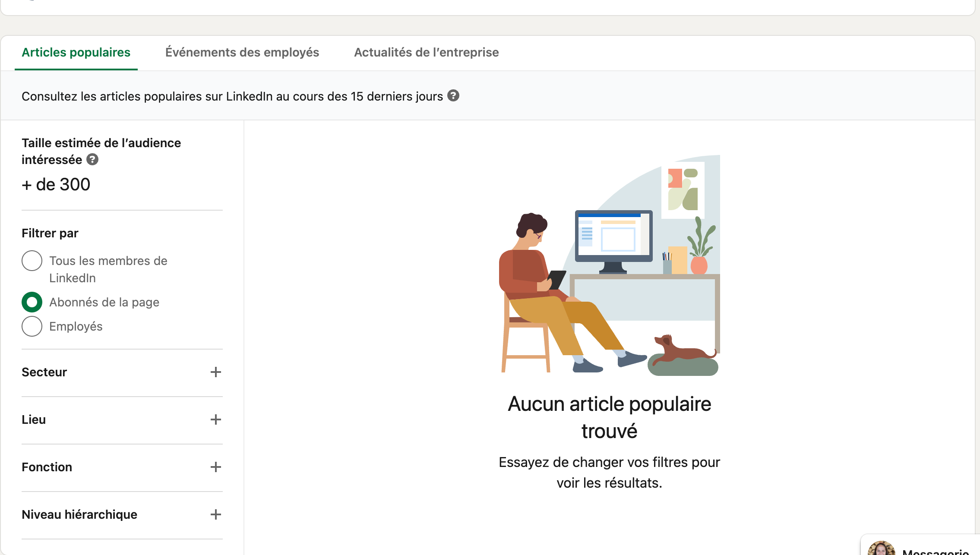Click the Messagerie profile avatar
Screen dimensions: 980x555
coord(881,548)
